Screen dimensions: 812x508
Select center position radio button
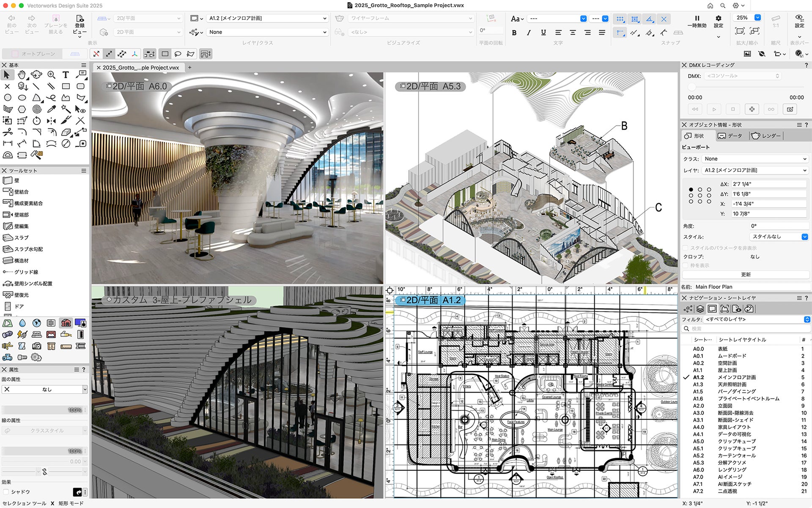pos(700,196)
